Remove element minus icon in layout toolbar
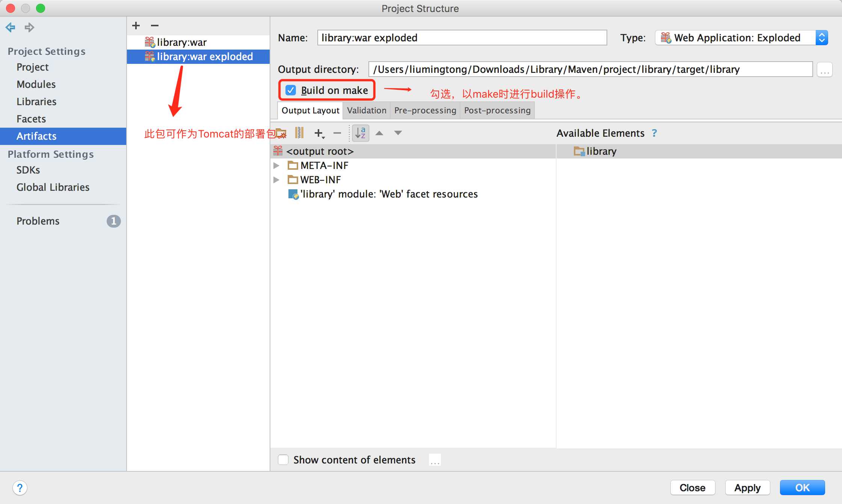This screenshot has height=504, width=842. 337,133
